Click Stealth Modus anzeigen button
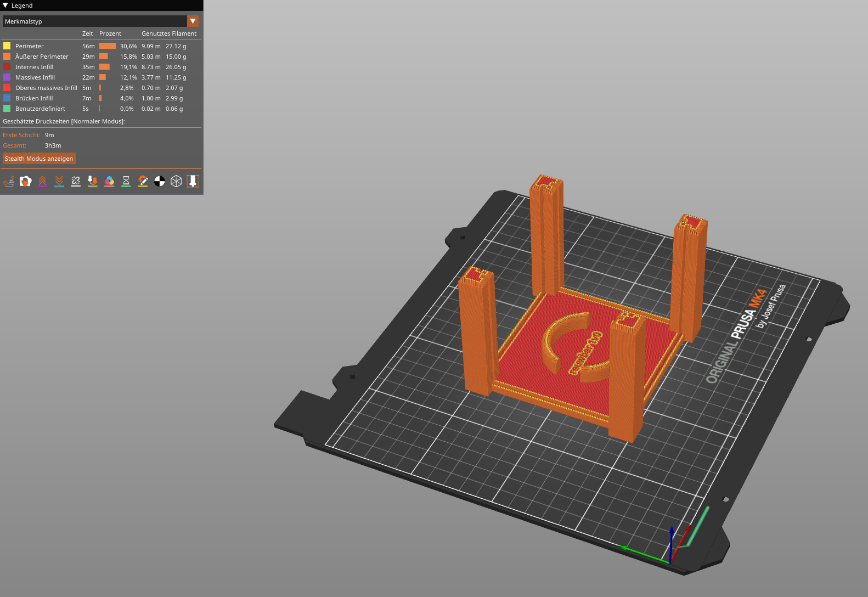This screenshot has height=597, width=868. (39, 159)
